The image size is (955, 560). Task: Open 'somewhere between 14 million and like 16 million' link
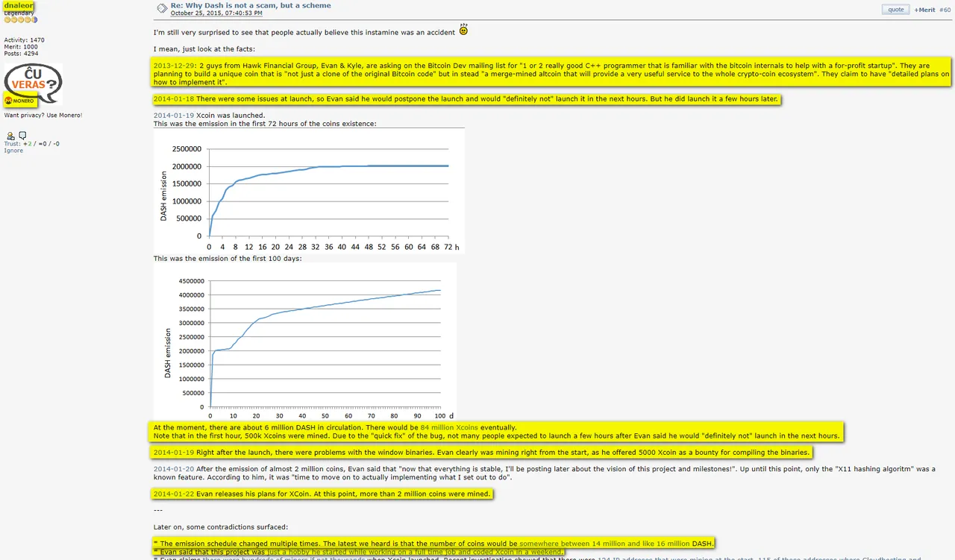(x=604, y=544)
